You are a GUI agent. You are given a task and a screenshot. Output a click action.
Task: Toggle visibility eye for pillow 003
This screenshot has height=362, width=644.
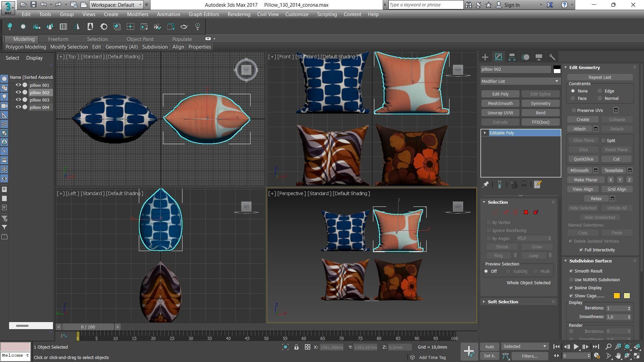[x=18, y=100]
